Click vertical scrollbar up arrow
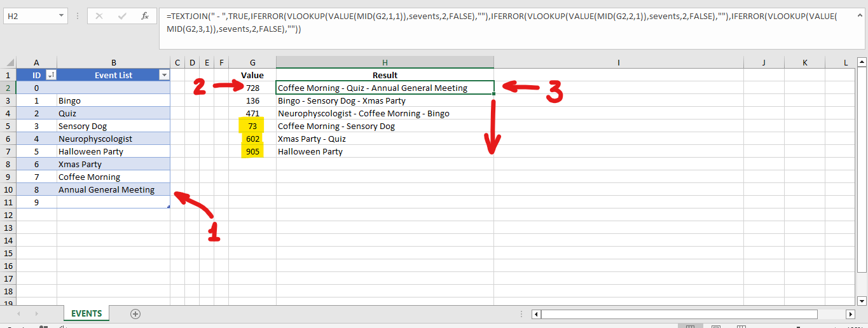The image size is (868, 328). point(862,62)
